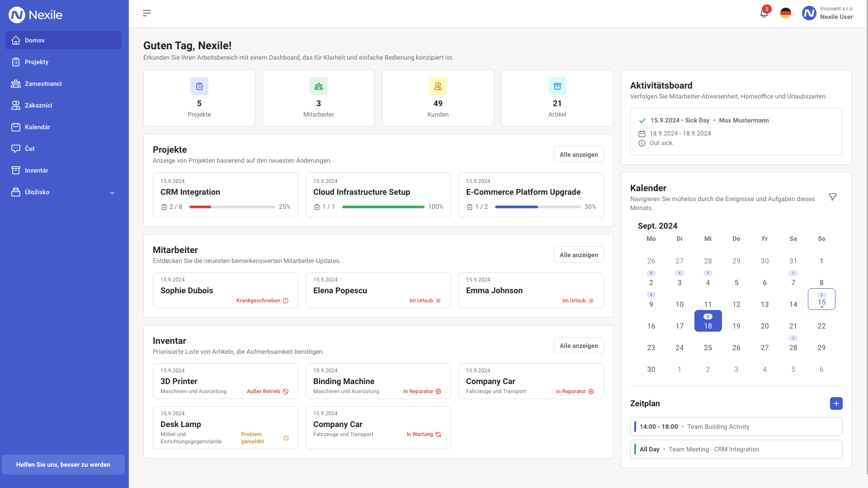Click the 49 Kunden stat card
The height and width of the screenshot is (488, 868).
point(438,98)
